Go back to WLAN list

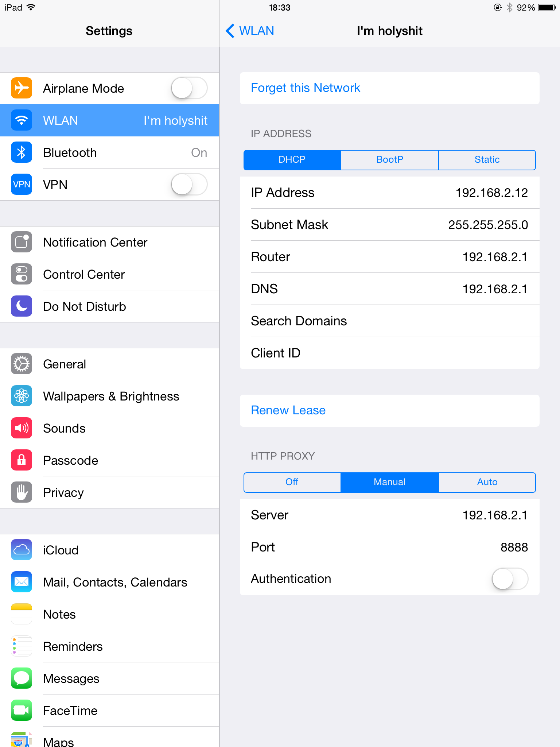pyautogui.click(x=250, y=31)
